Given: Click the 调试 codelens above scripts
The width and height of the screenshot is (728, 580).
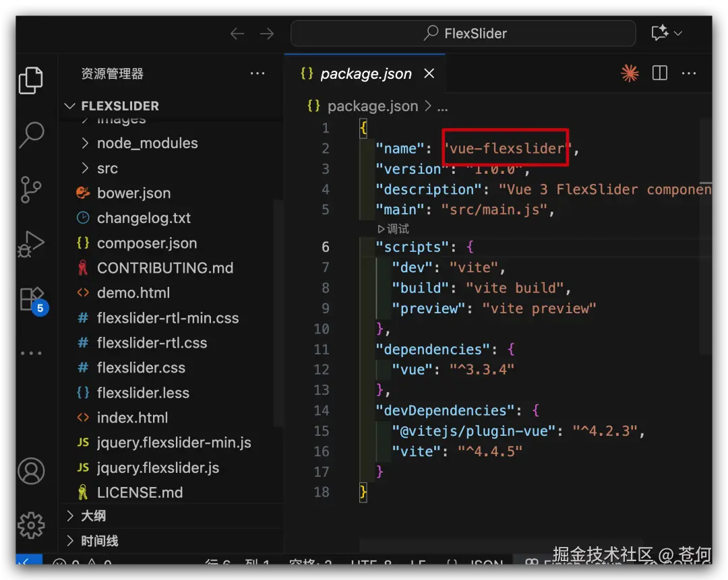Looking at the screenshot, I should click(394, 228).
